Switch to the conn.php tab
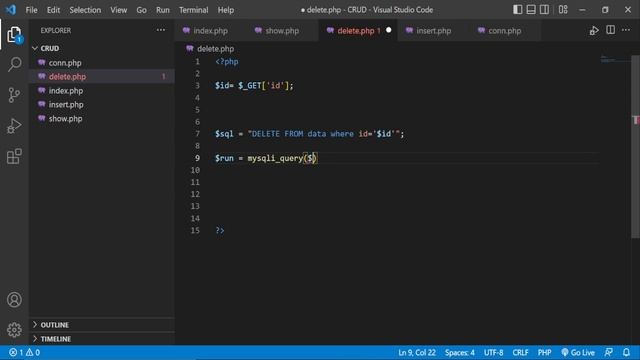Viewport: 640px width, 360px height. (x=504, y=31)
